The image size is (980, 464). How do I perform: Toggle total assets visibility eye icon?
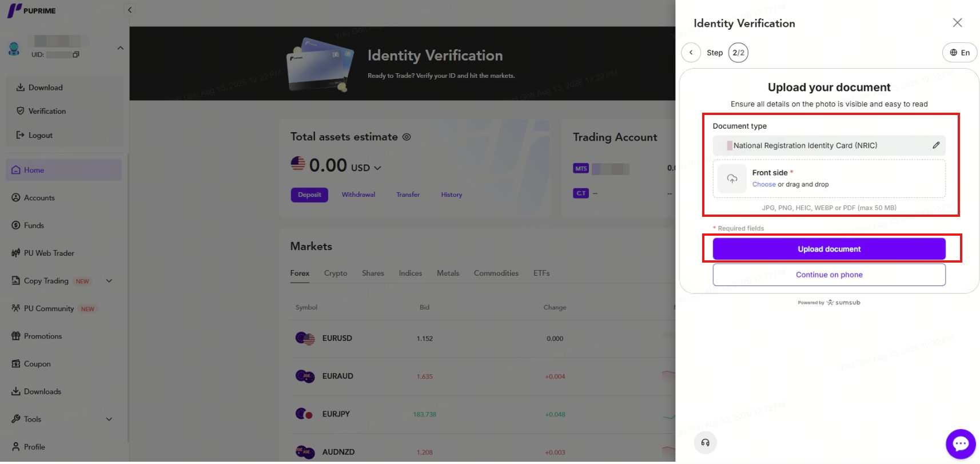[407, 137]
